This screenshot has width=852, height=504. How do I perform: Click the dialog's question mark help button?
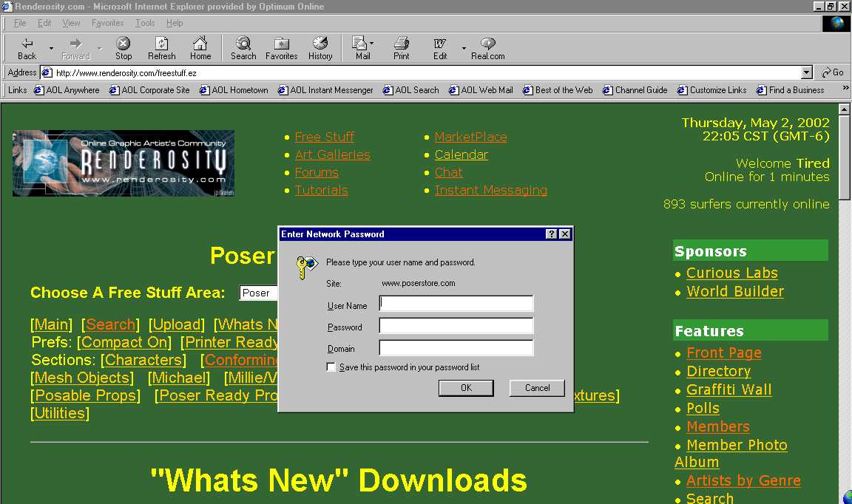click(x=551, y=234)
